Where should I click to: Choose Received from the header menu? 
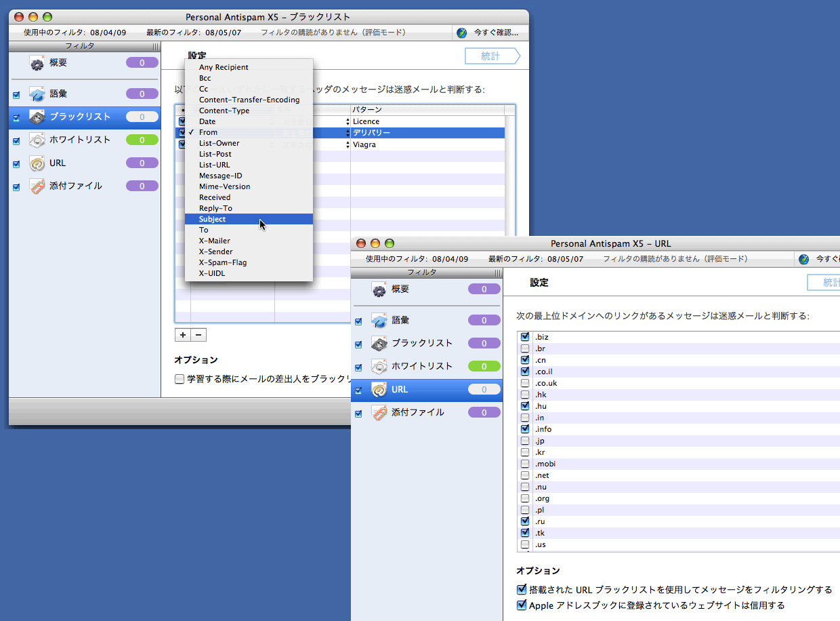click(x=249, y=197)
